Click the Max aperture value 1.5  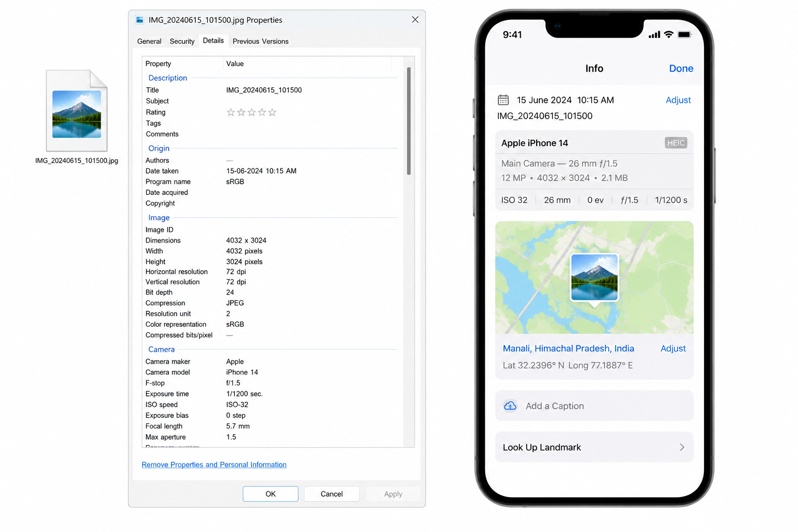231,437
